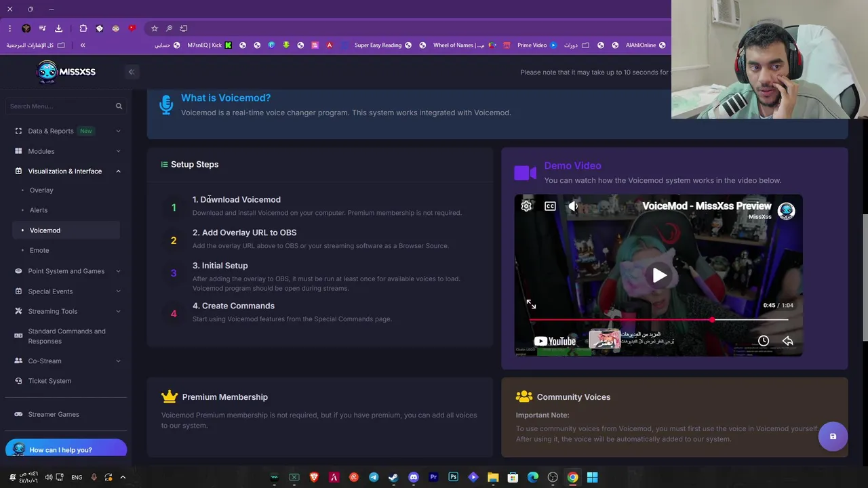The width and height of the screenshot is (868, 488).
Task: Open Brave browser from the taskbar
Action: (314, 477)
